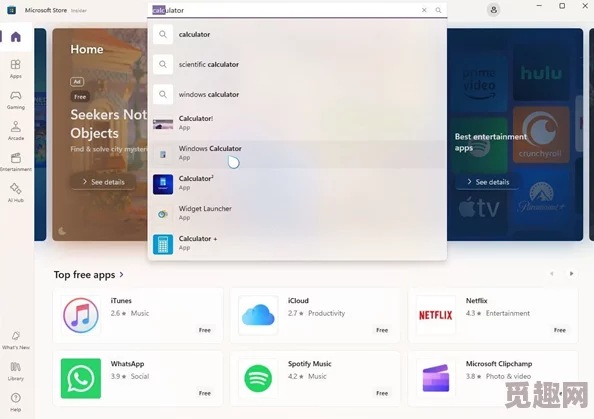Open the Windows Calculator app result
The image size is (594, 419).
(x=297, y=153)
